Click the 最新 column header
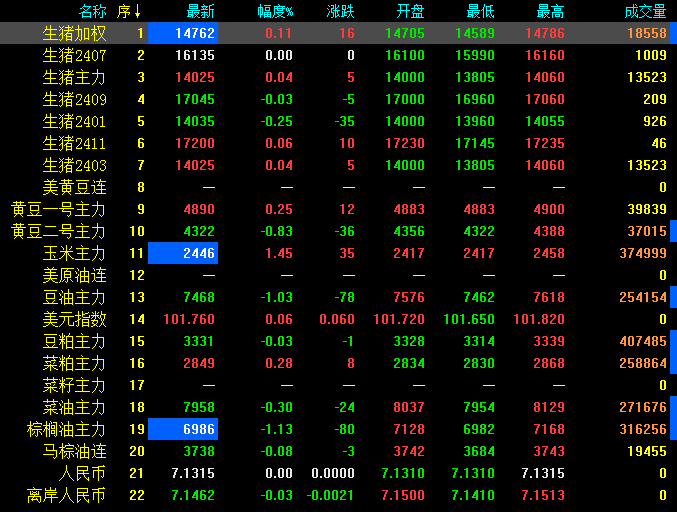This screenshot has height=512, width=677. [x=200, y=12]
